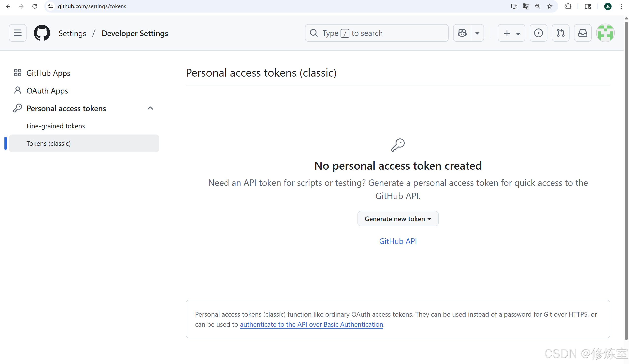Screen dimensions: 629x364
Task: Click the address bar URL github.com/settings/tokens
Action: click(x=92, y=6)
